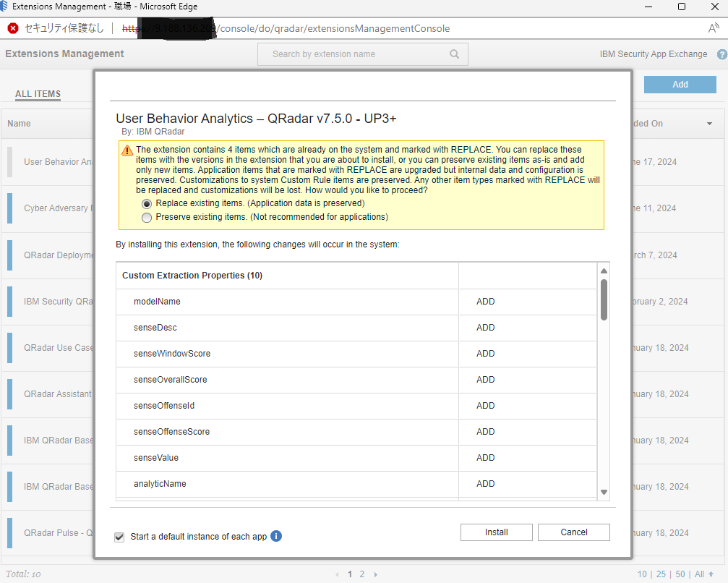Click the Add button
Image resolution: width=728 pixels, height=583 pixels.
(680, 85)
